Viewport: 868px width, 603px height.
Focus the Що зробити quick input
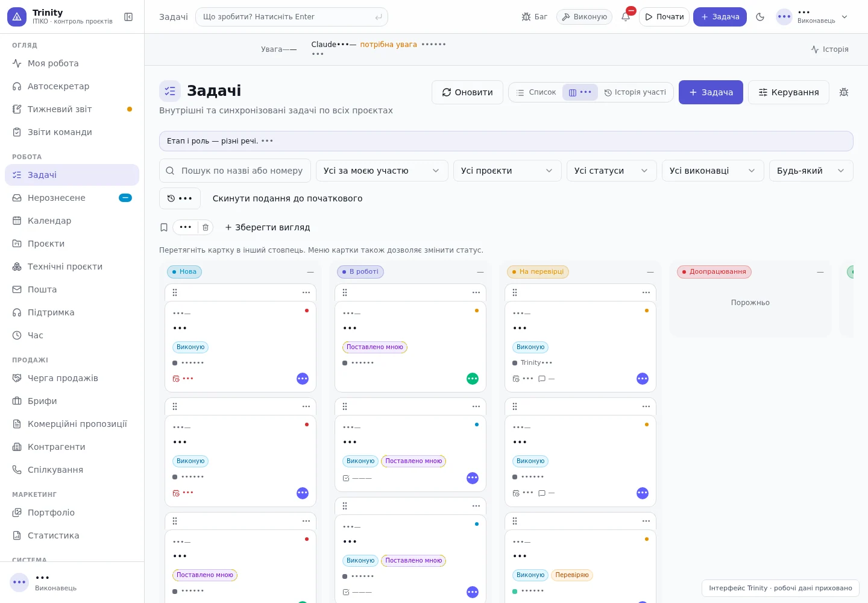click(292, 17)
